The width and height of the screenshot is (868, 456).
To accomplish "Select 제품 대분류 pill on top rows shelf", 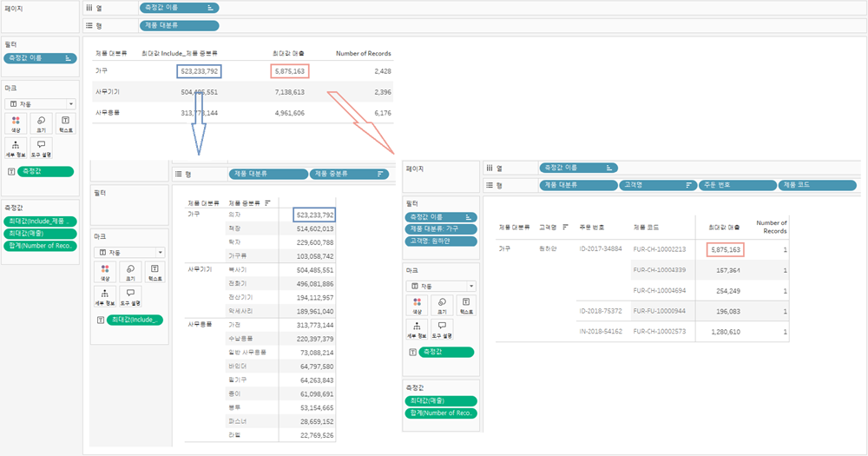I will pyautogui.click(x=180, y=25).
